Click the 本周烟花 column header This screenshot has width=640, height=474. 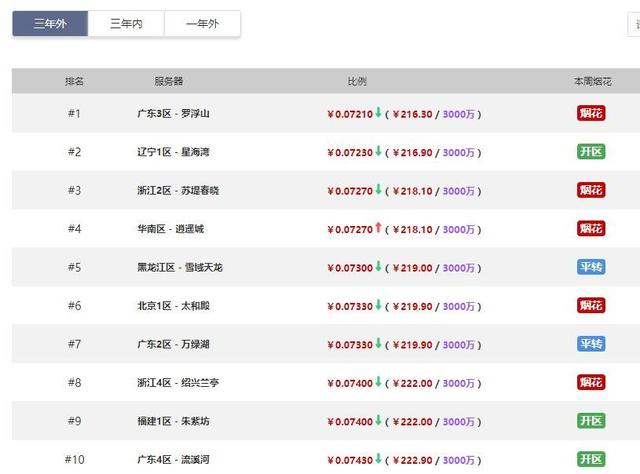591,81
